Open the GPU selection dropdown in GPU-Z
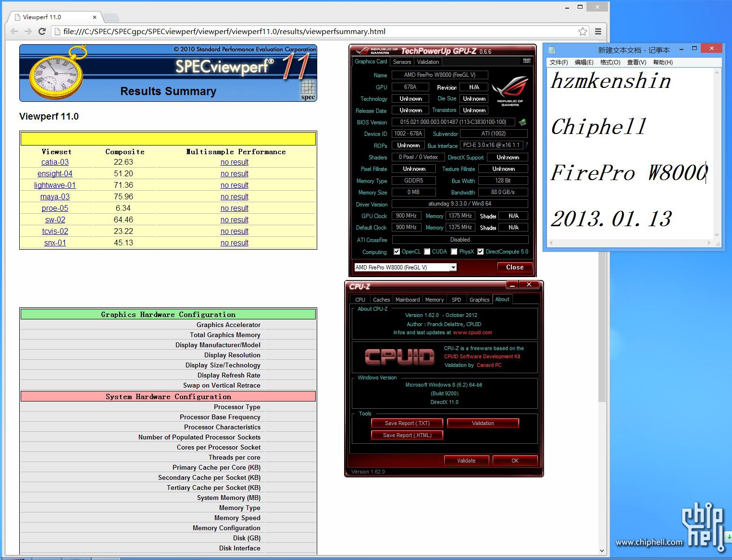Screen dimensions: 732x560 pos(453,268)
